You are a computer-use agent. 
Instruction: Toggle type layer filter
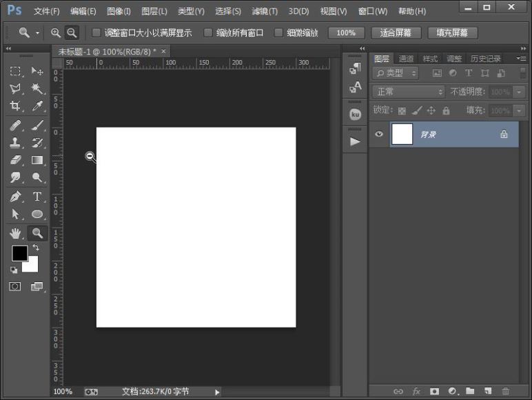click(x=469, y=73)
